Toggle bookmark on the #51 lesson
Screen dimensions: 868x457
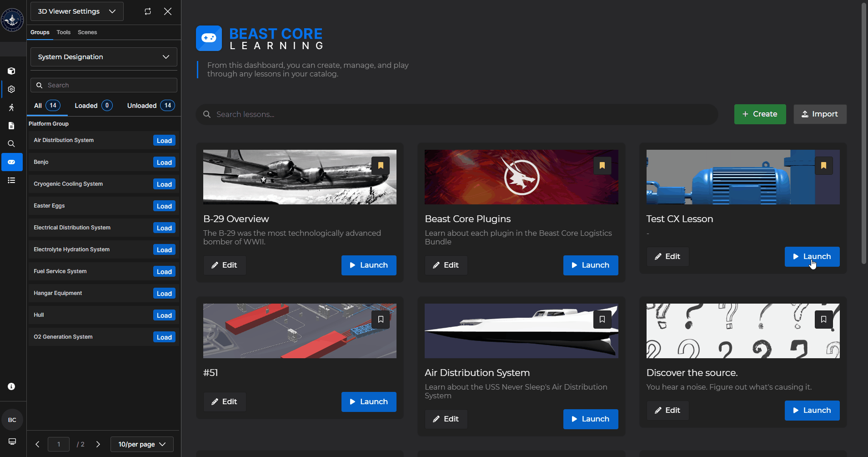[x=381, y=320]
